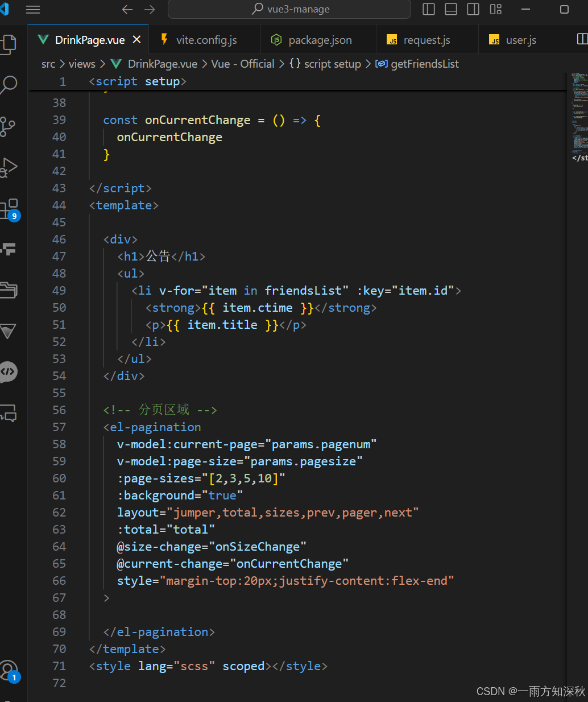Click the page-sizes array [2,3,5,10]
This screenshot has width=588, height=702.
point(243,478)
